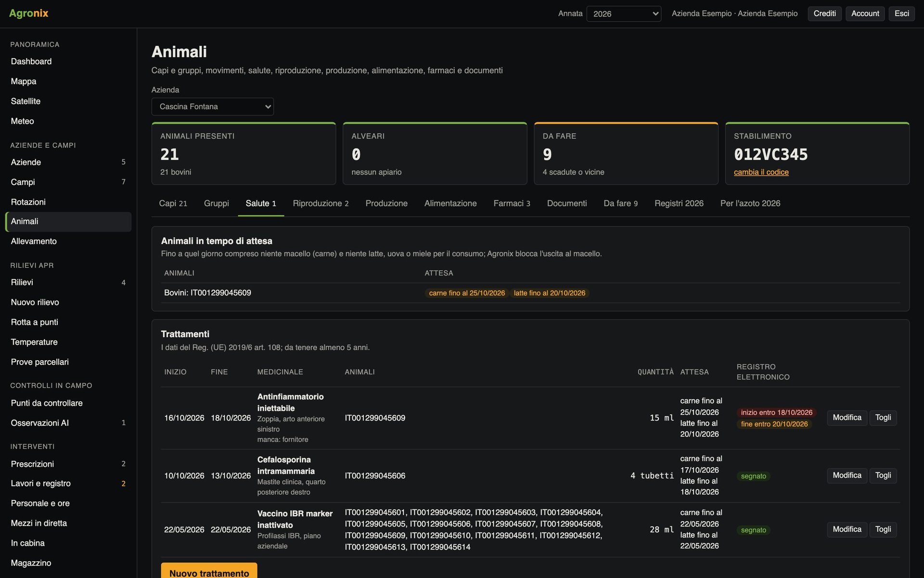Expand the Azienda Cascina Fontana selector
Image resolution: width=924 pixels, height=578 pixels.
pos(212,106)
